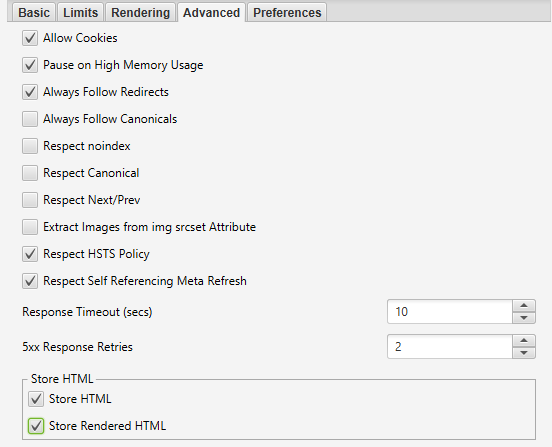
Task: Enable Extract Images from img srcset Attribute
Action: [30, 227]
